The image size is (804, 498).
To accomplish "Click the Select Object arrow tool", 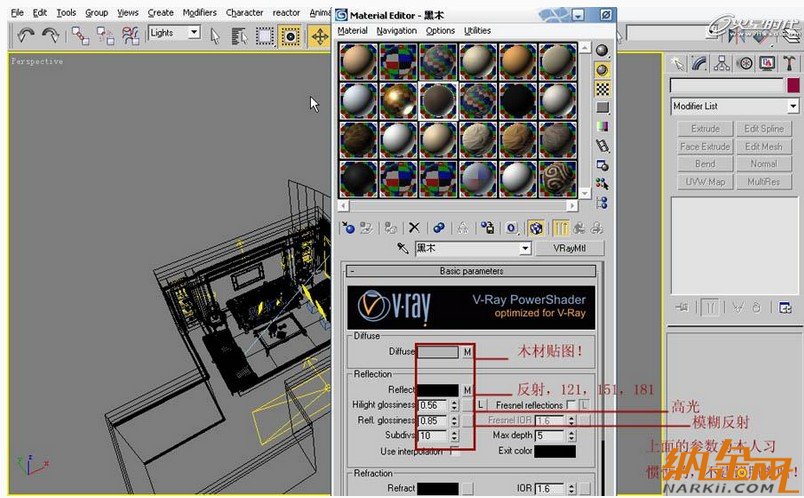I will 214,35.
